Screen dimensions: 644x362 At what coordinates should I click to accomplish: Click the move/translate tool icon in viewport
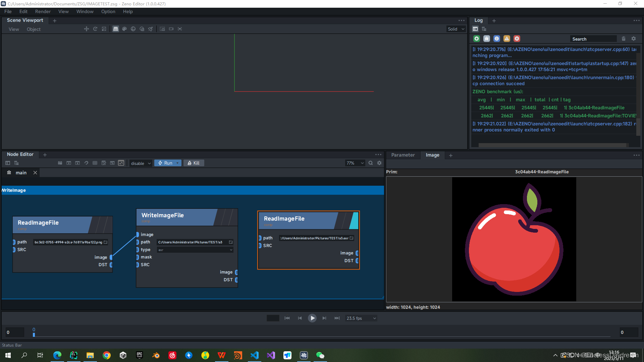coord(87,29)
